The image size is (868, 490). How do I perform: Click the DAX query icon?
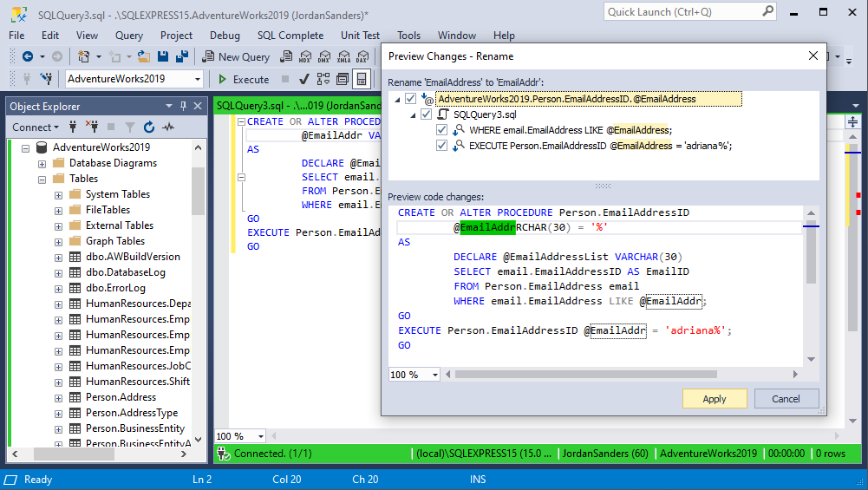362,56
